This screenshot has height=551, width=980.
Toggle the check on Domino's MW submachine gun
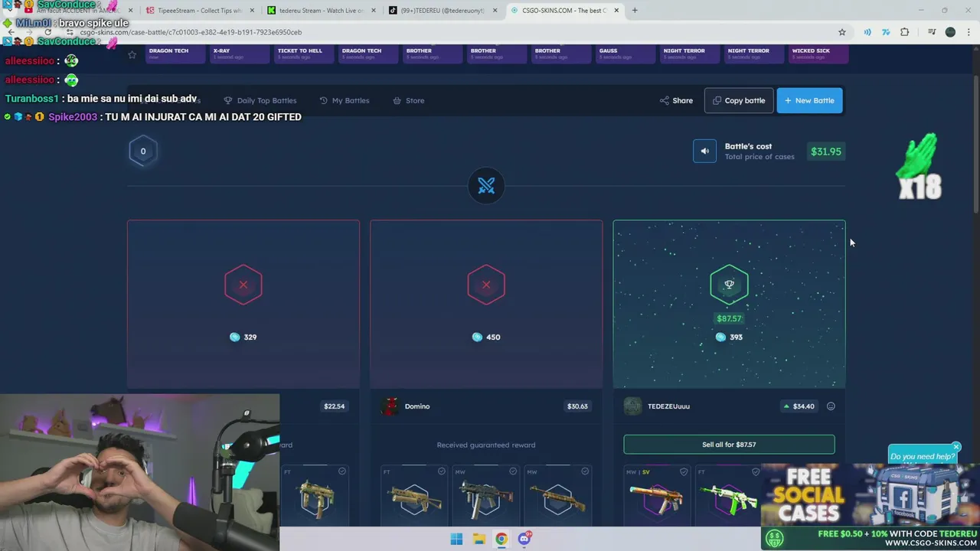(513, 471)
